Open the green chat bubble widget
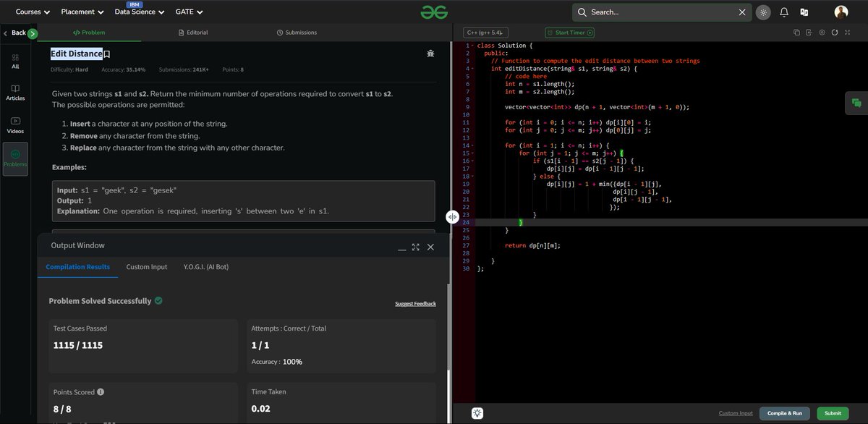Viewport: 868px width, 424px height. pos(856,103)
